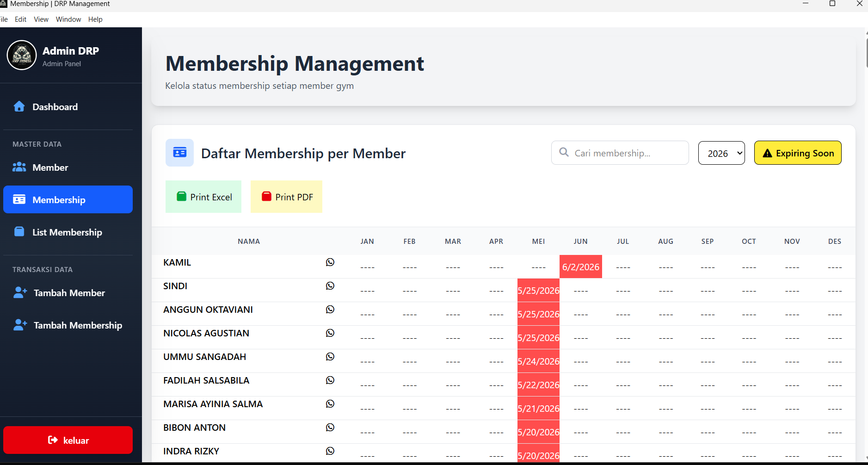
Task: Filter with the Expiring Soon button
Action: pos(798,153)
